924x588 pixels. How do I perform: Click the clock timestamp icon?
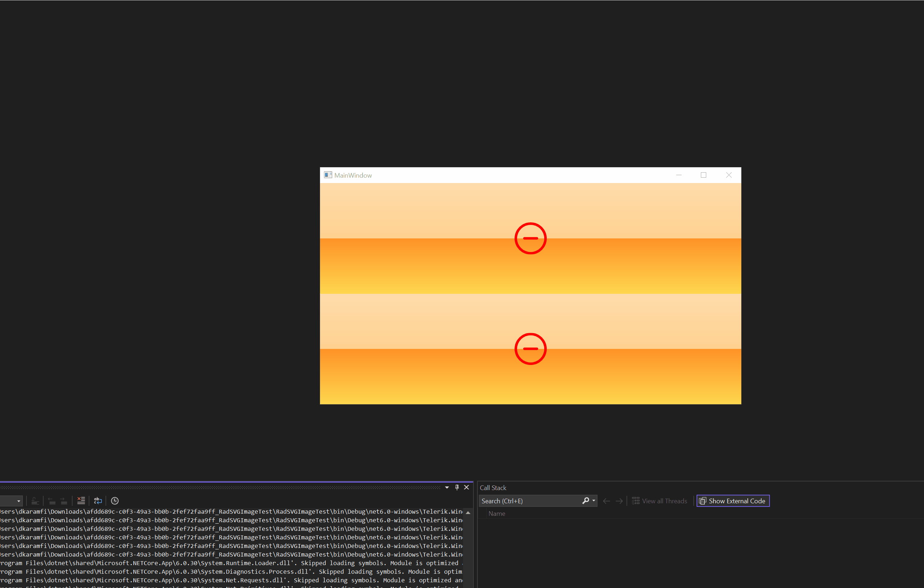pos(115,500)
